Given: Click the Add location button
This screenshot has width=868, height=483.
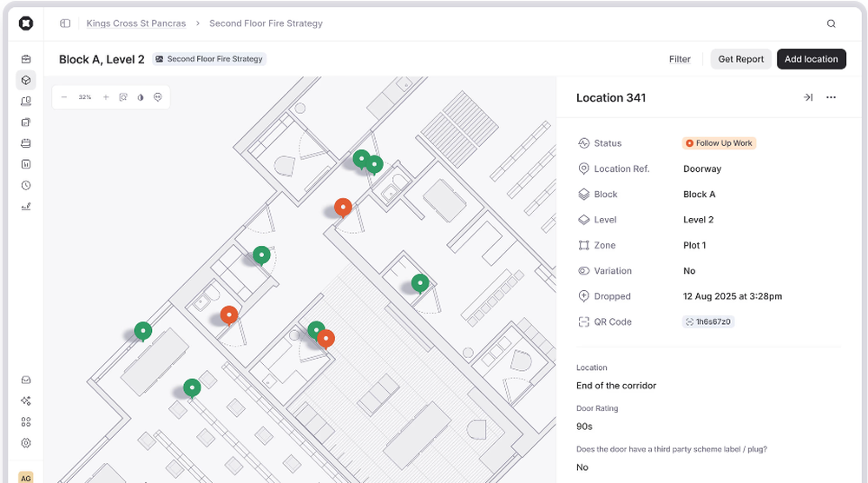Looking at the screenshot, I should point(811,59).
